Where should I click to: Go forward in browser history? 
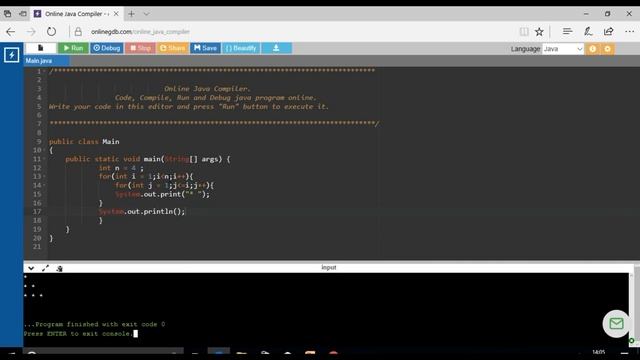pos(31,31)
